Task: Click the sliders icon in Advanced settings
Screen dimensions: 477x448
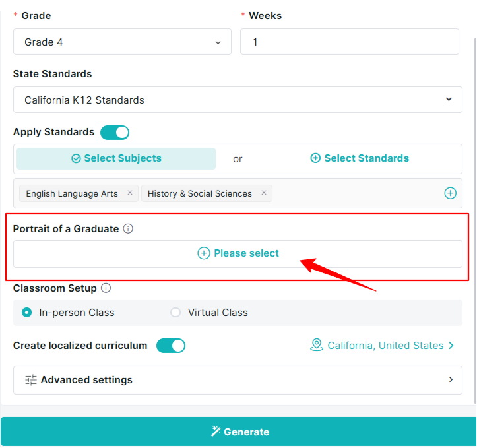Action: pos(31,380)
